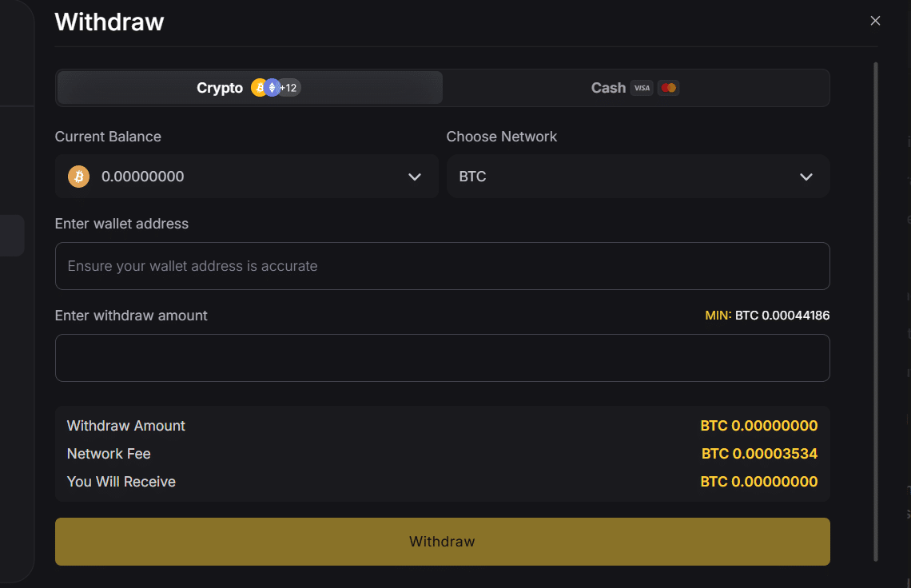Keep Crypto selected as withdrawal method

pyautogui.click(x=220, y=88)
